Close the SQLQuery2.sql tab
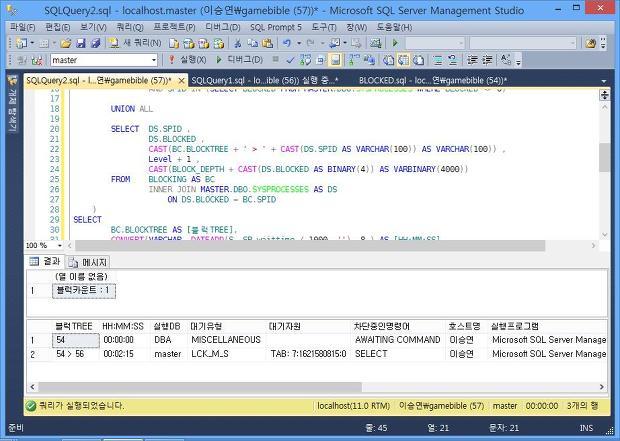The image size is (620, 441). click(181, 81)
